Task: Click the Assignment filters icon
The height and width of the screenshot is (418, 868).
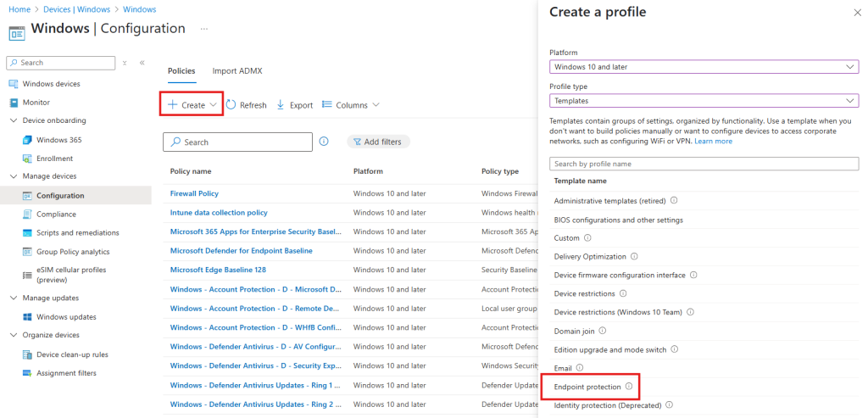Action: click(x=27, y=373)
